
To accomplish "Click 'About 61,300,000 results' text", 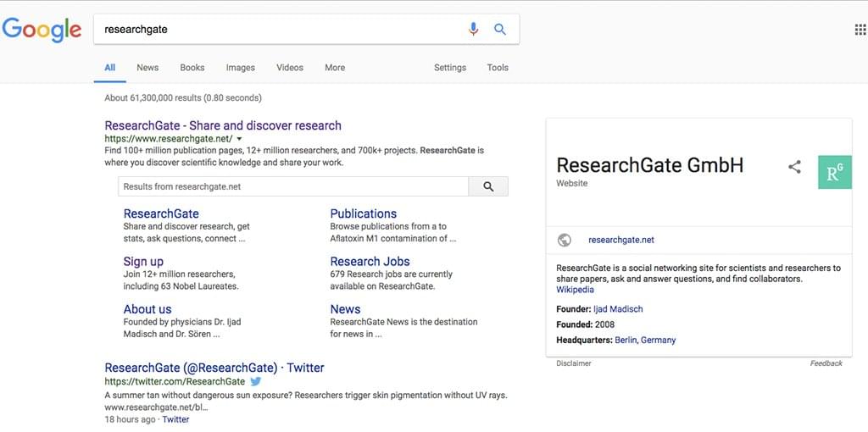I will click(153, 98).
